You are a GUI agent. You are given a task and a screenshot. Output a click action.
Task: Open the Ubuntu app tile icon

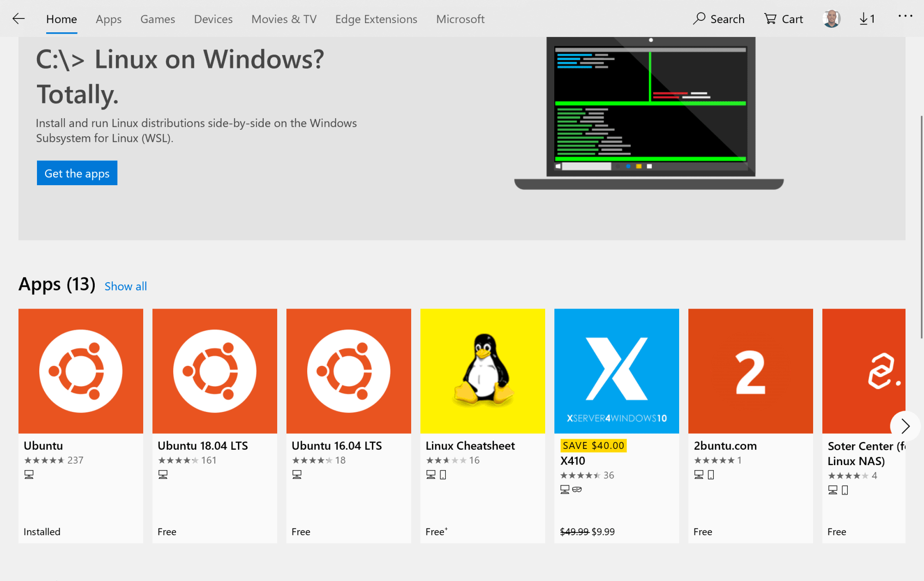tap(81, 371)
